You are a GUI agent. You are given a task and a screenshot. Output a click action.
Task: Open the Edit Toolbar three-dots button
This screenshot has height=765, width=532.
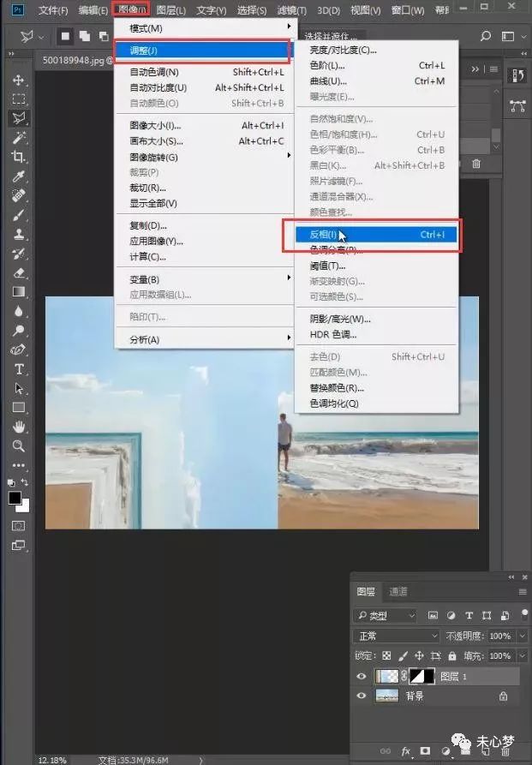pyautogui.click(x=19, y=465)
